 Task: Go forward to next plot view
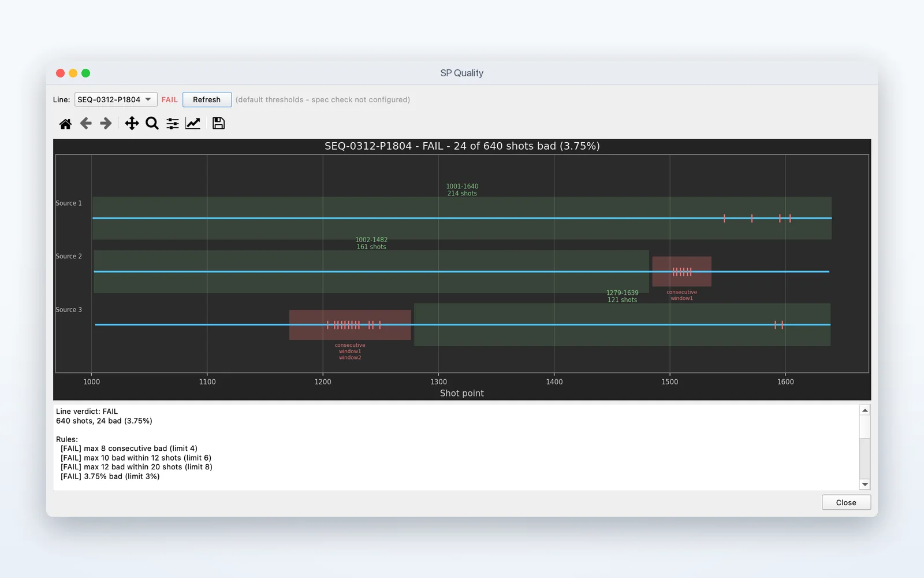106,123
